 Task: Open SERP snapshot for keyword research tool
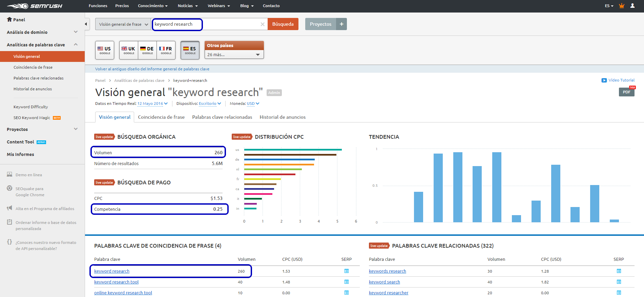(x=346, y=282)
